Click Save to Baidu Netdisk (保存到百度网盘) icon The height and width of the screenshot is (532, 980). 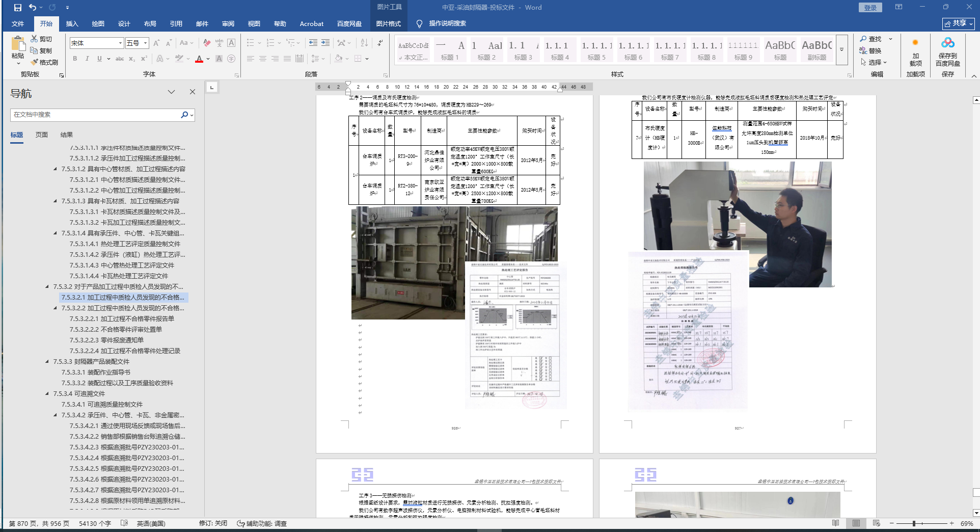[947, 43]
